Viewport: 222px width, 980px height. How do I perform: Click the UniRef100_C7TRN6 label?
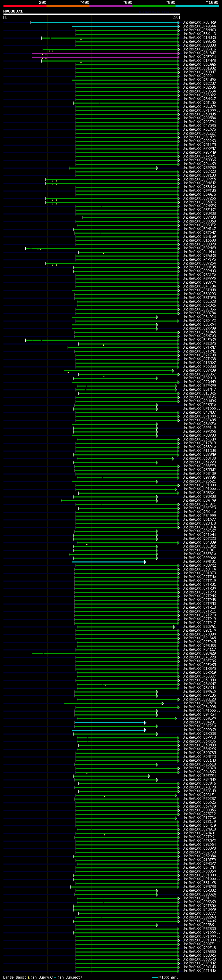[199, 596]
